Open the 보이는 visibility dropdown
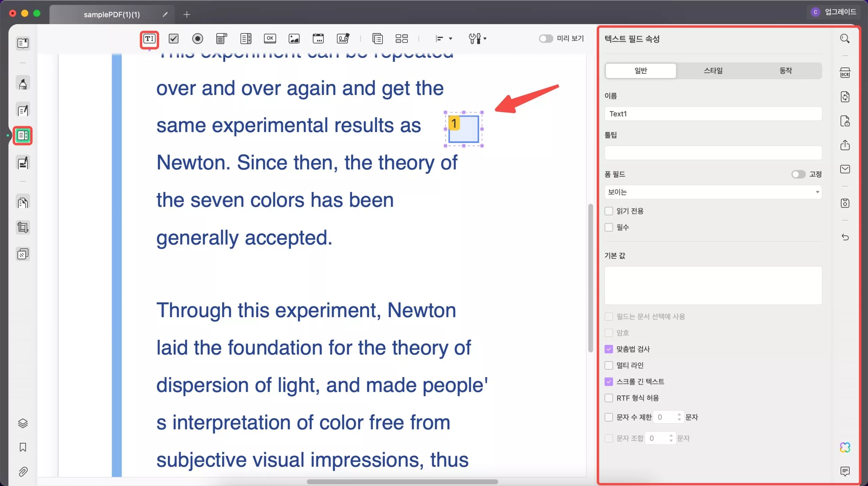Viewport: 868px width, 486px height. point(713,192)
